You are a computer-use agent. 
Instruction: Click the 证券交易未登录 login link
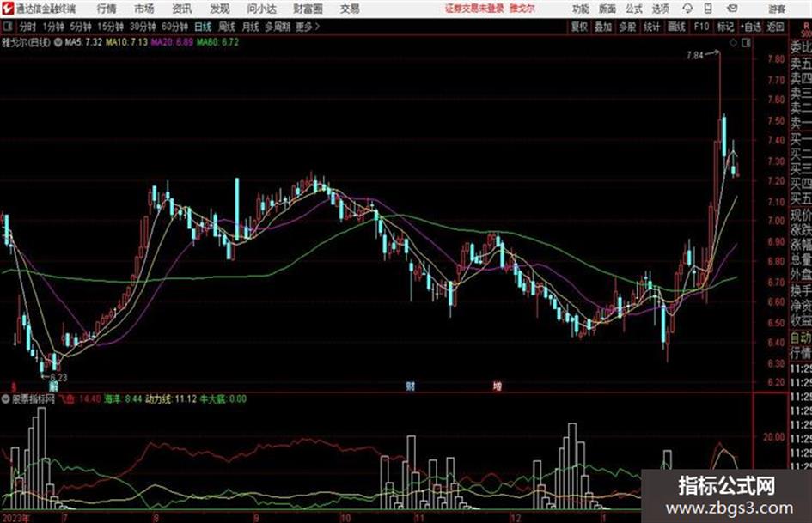pyautogui.click(x=474, y=9)
